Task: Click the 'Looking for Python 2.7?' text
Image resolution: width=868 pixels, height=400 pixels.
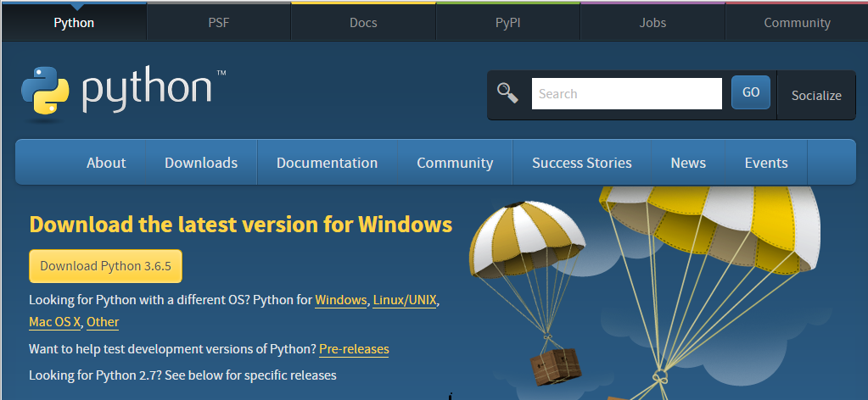Action: [x=95, y=375]
